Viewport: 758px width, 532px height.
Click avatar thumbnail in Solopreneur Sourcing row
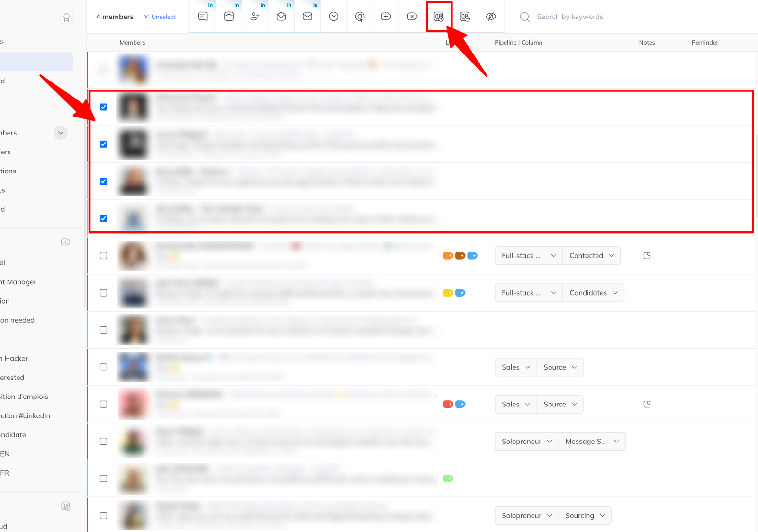click(x=134, y=515)
